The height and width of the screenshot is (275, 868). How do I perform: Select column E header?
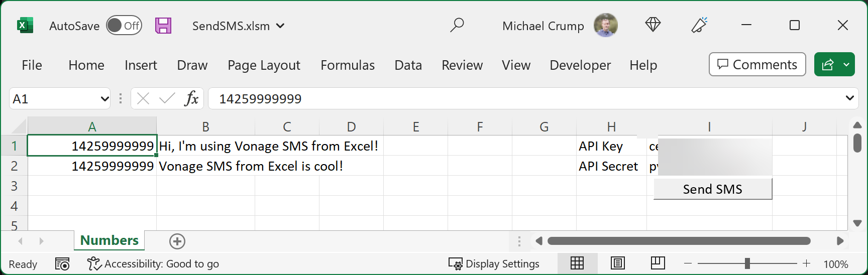[416, 126]
